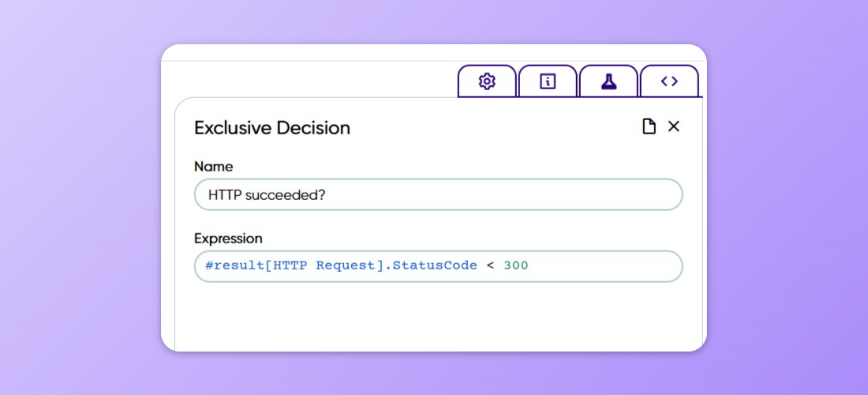Click "HTTP Request" inside the expression brackets
Viewport: 868px width, 395px height.
(x=347, y=265)
